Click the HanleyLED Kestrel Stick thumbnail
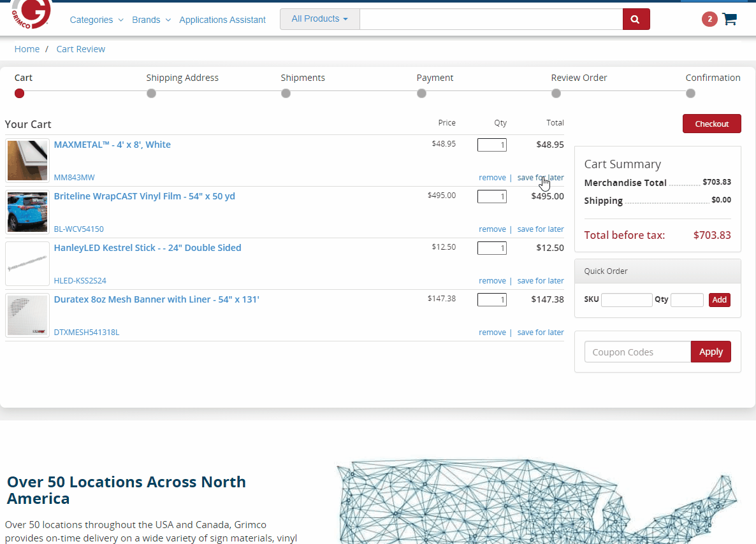This screenshot has width=756, height=544. pyautogui.click(x=27, y=264)
